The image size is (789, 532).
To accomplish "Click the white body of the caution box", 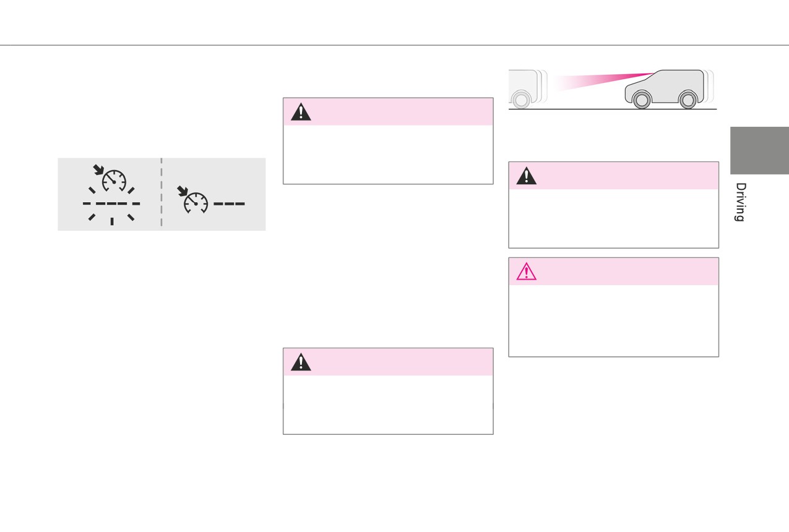I will pyautogui.click(x=613, y=320).
